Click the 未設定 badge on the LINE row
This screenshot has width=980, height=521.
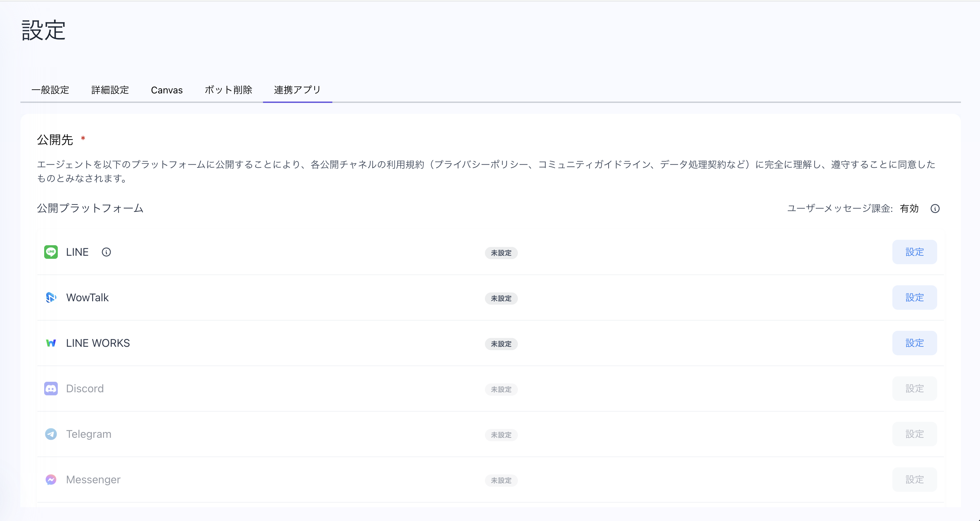(x=501, y=253)
